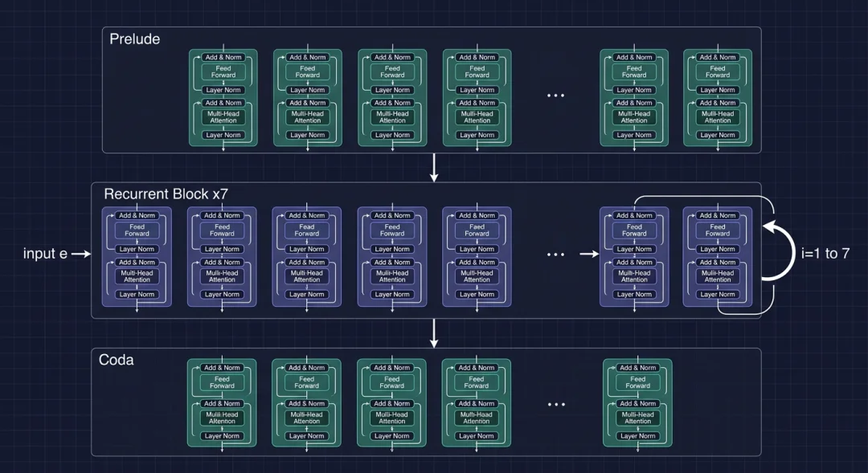
Task: Click top Add & Norm in the first Coda block
Action: [x=222, y=368]
